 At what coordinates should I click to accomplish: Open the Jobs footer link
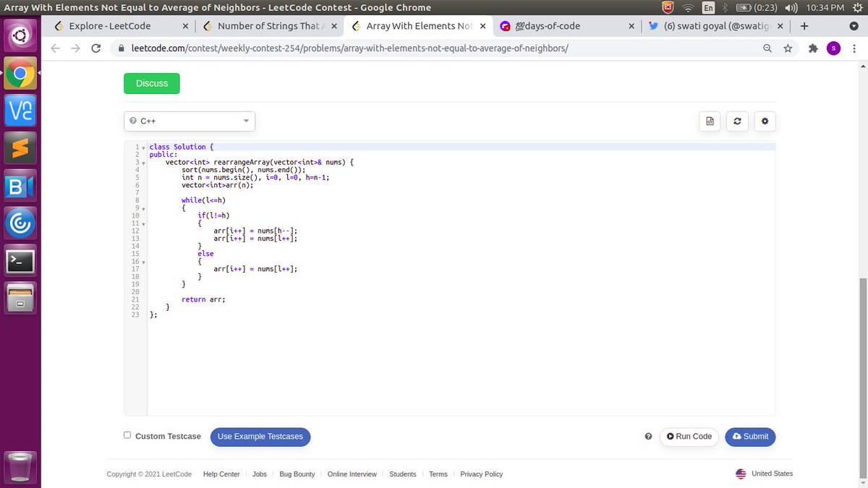click(x=260, y=474)
